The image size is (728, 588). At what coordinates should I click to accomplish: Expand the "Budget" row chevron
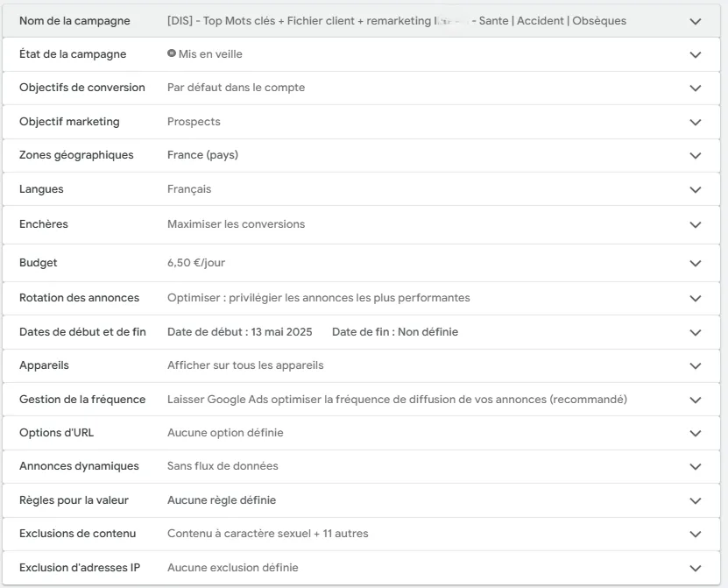click(x=696, y=263)
